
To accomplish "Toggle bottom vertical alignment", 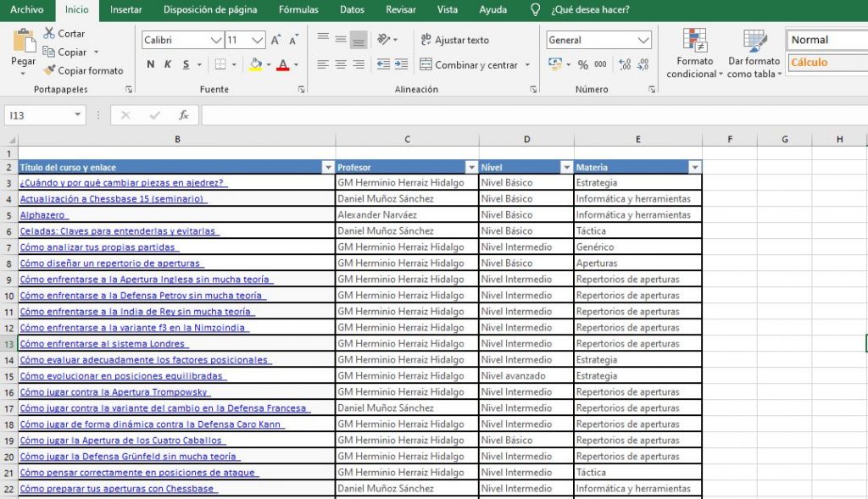I will click(x=359, y=39).
